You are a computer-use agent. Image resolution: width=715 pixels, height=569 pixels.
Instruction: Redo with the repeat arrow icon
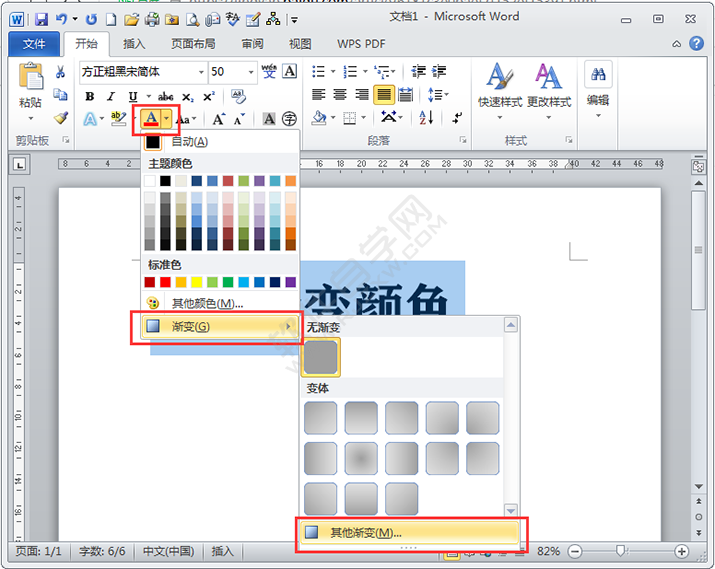(x=92, y=19)
